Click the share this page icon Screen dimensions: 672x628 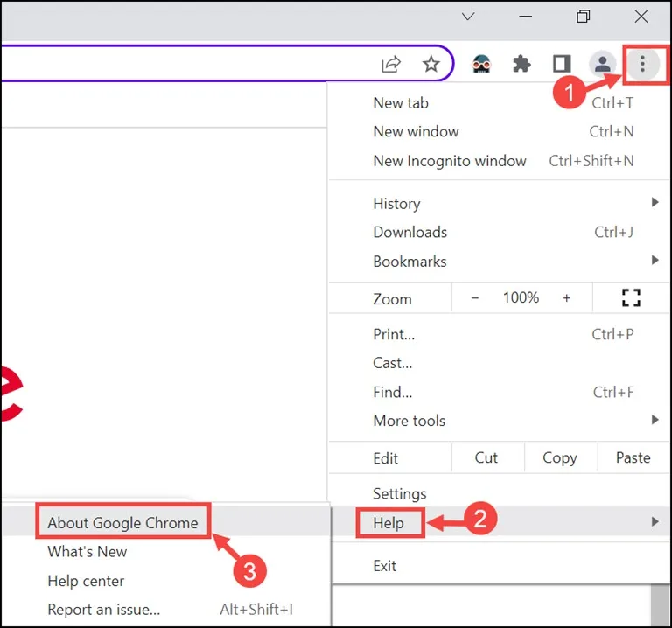[x=390, y=64]
